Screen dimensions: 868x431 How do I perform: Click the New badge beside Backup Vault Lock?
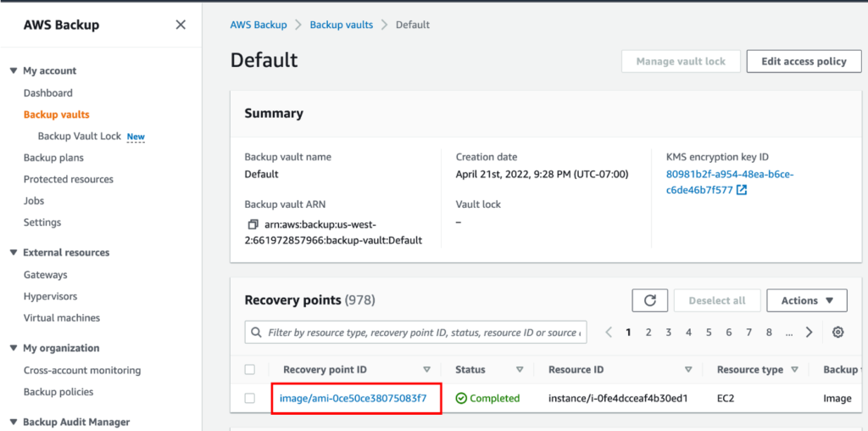[x=136, y=137]
